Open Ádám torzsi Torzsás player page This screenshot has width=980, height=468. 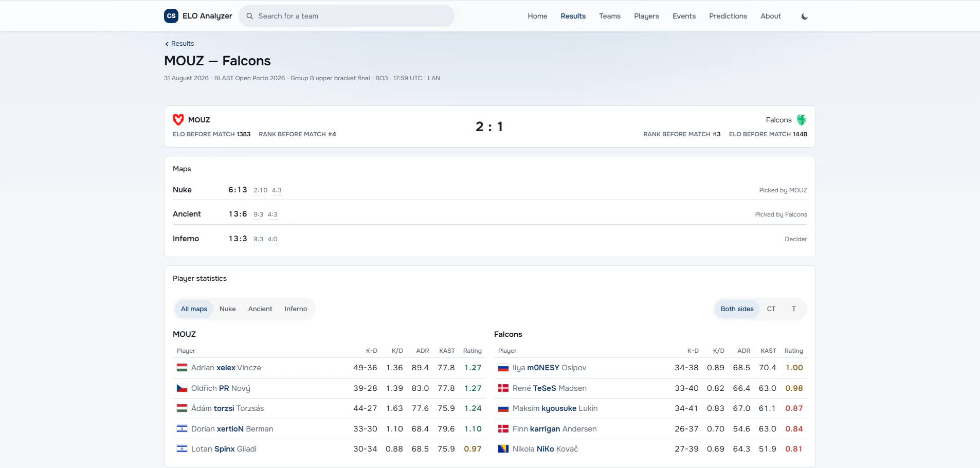(x=227, y=408)
